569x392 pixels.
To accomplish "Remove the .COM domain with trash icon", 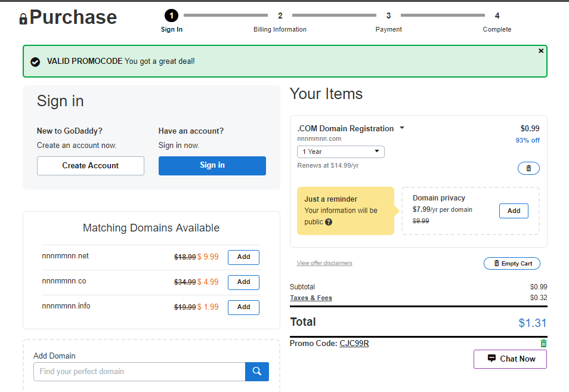I will coord(528,168).
